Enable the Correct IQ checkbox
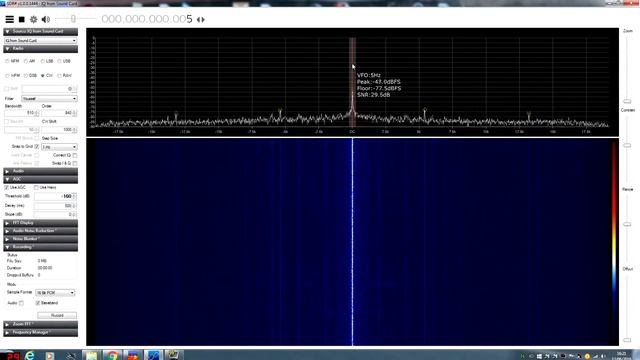Image resolution: width=640 pixels, height=360 pixels. pos(75,155)
